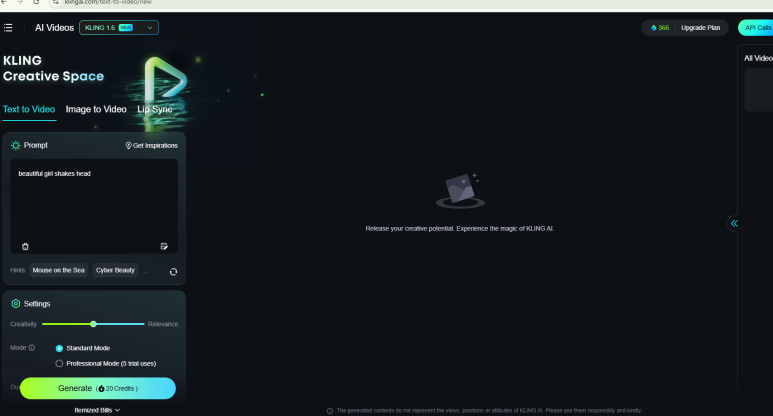Clear prompt with the trash icon

[x=25, y=246]
